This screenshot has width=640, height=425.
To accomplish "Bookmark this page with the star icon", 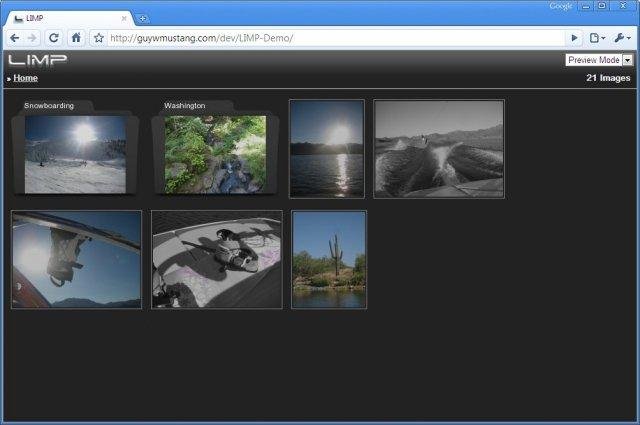I will (98, 37).
